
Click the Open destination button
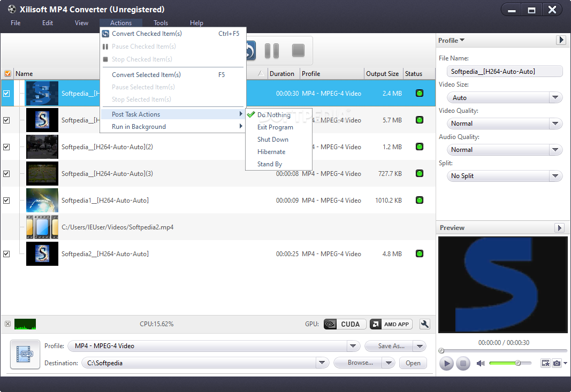click(x=413, y=363)
